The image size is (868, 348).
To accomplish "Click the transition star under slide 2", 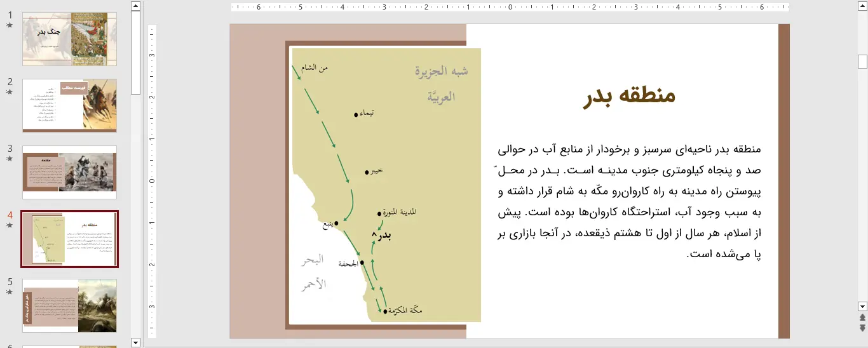I will (x=9, y=92).
